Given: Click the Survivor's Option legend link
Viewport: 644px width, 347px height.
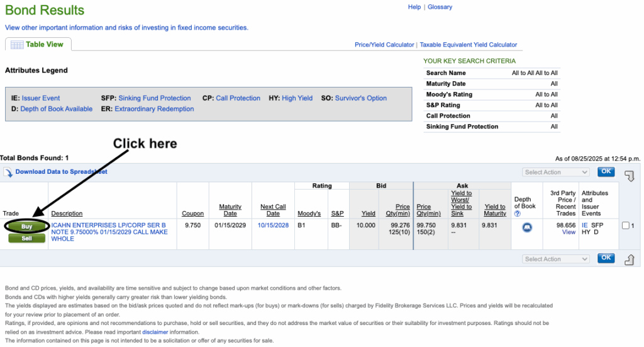Looking at the screenshot, I should coord(360,98).
